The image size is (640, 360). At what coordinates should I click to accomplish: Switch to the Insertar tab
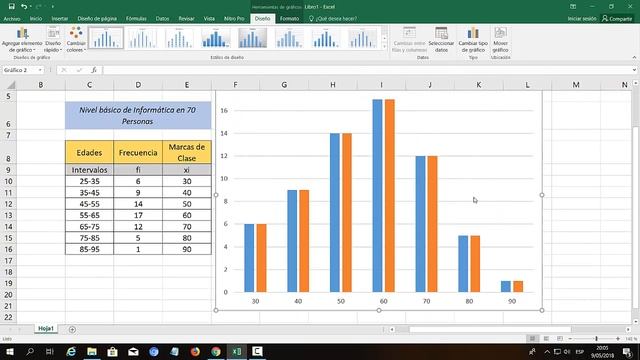pos(60,19)
